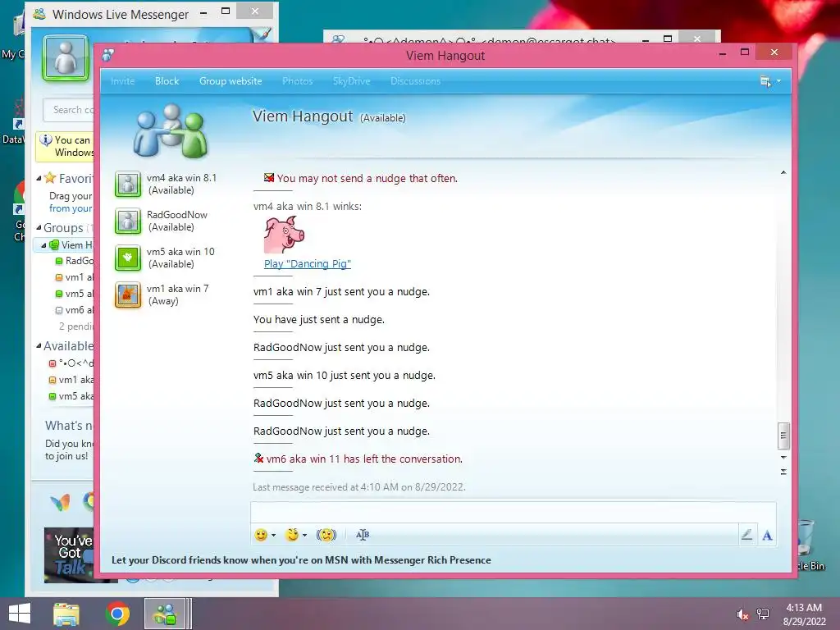Open the show menu icon in toolbar

pyautogui.click(x=765, y=81)
